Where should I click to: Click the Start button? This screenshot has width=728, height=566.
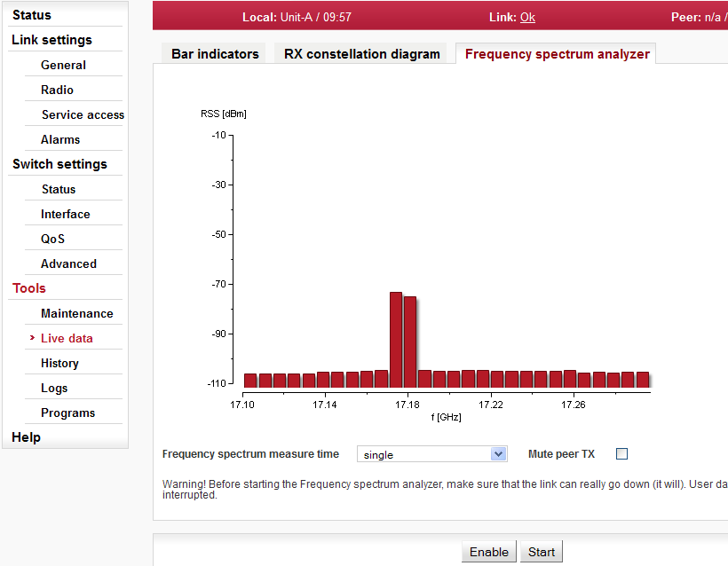(541, 552)
